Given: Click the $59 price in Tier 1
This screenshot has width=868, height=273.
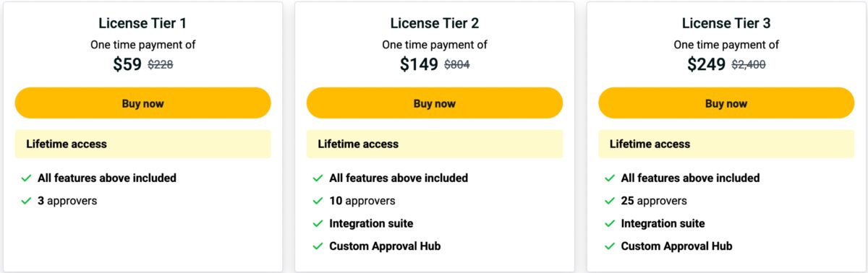Looking at the screenshot, I should point(127,64).
